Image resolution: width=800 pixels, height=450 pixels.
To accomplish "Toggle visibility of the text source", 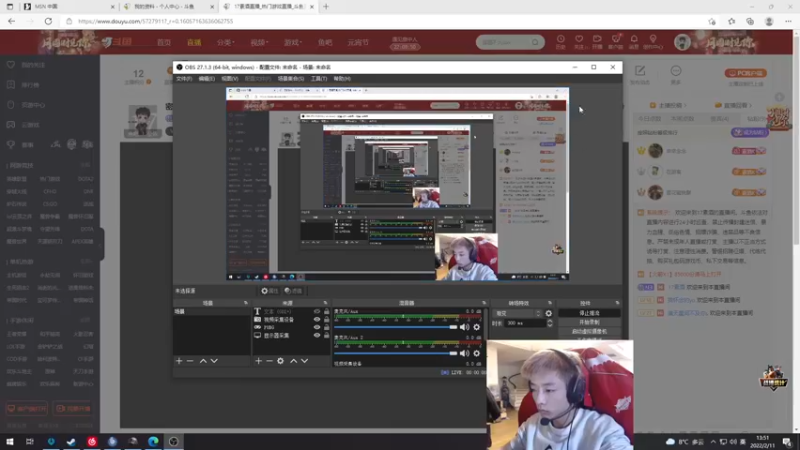I will [x=317, y=311].
